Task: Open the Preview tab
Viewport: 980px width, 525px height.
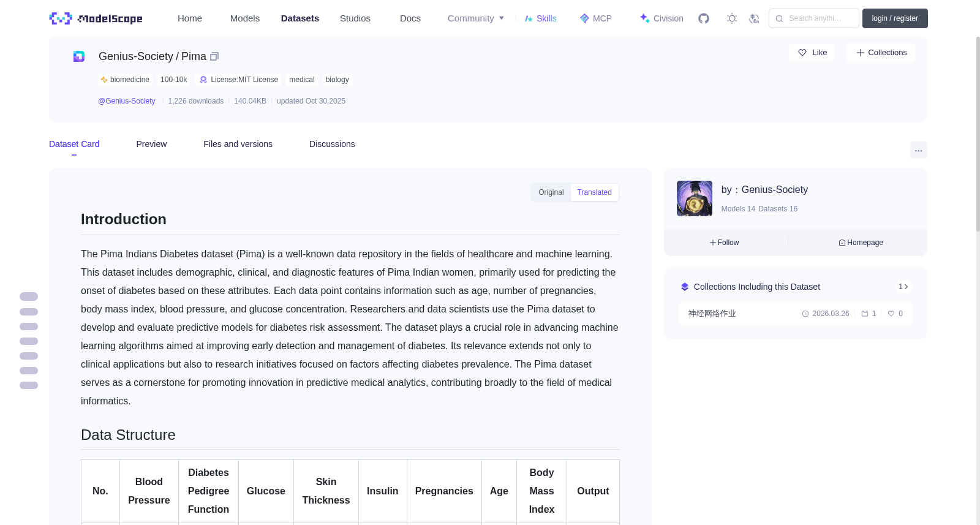Action: pyautogui.click(x=151, y=144)
